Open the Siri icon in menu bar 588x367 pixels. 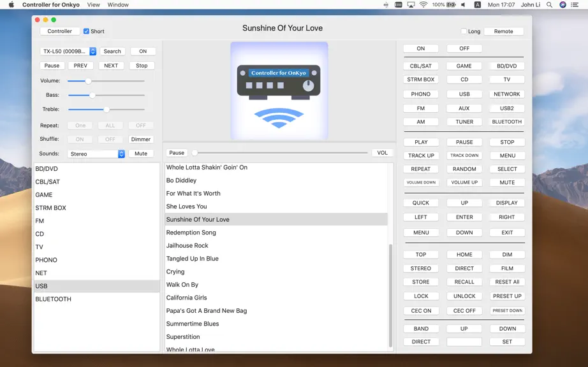[562, 5]
